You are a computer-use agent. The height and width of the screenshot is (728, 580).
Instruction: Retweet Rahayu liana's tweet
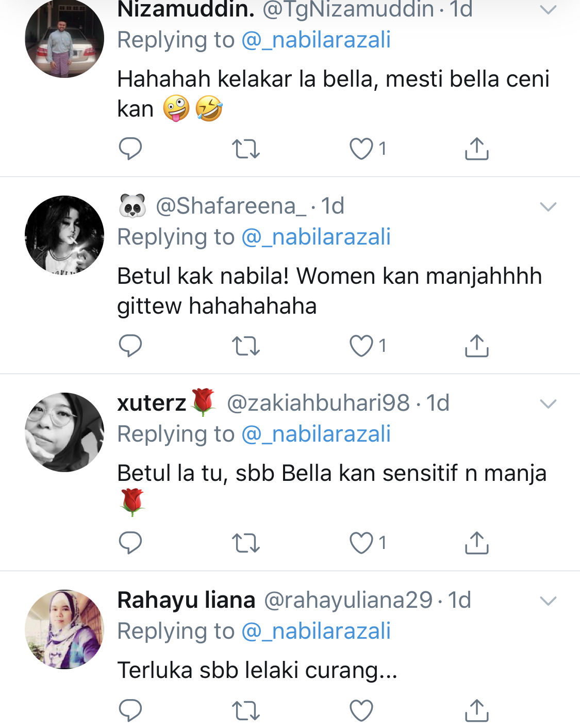[245, 710]
